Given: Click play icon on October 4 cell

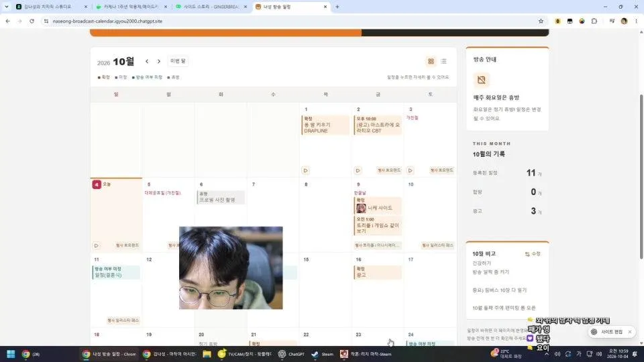Looking at the screenshot, I should 96,245.
